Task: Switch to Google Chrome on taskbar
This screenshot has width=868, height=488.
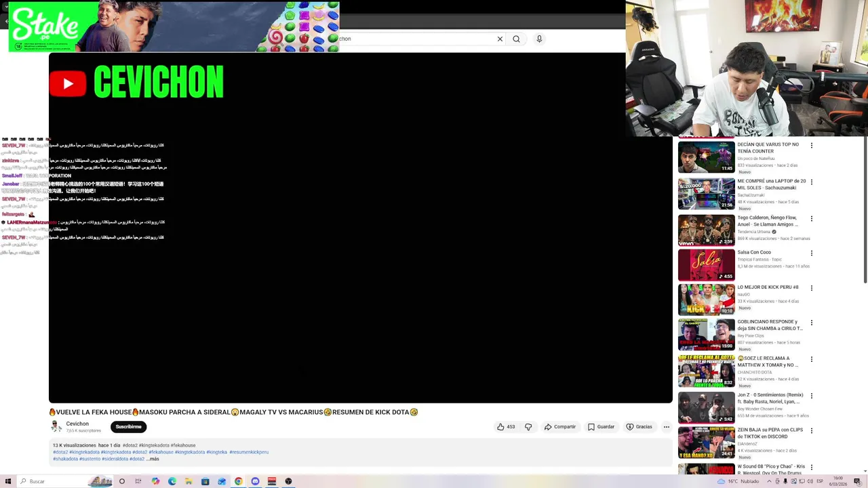Action: point(239,481)
